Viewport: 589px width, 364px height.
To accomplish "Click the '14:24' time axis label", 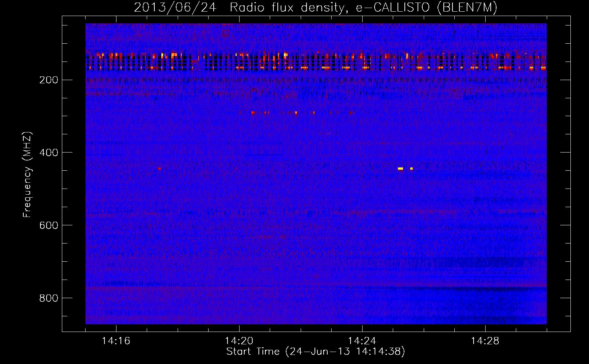I will click(362, 341).
